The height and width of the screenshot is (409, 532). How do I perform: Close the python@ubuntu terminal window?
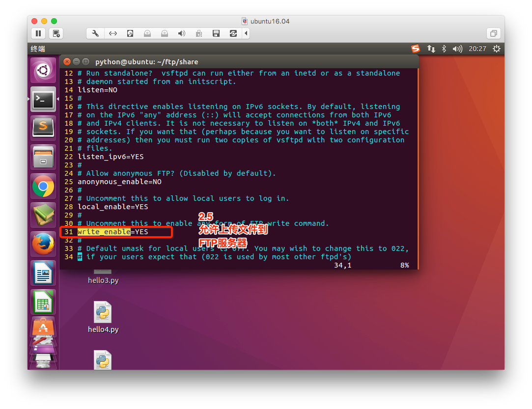coord(67,61)
